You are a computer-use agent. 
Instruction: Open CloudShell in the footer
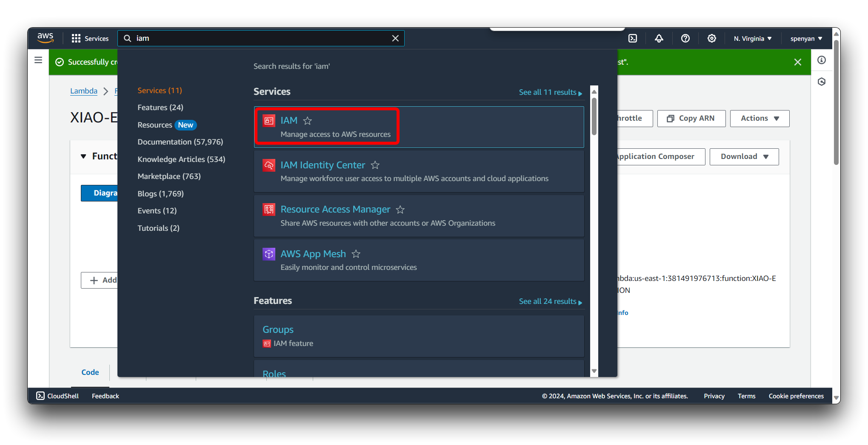[x=57, y=396]
